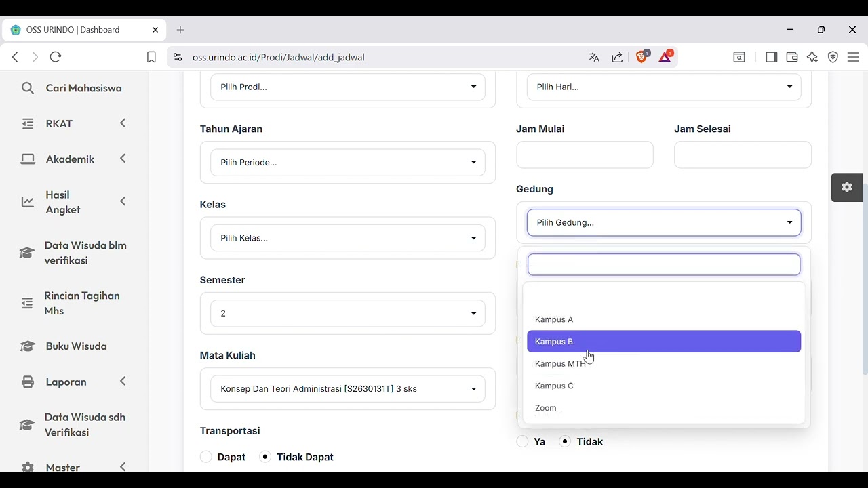Click the Hasil Angket chart icon
The width and height of the screenshot is (868, 488).
point(28,202)
